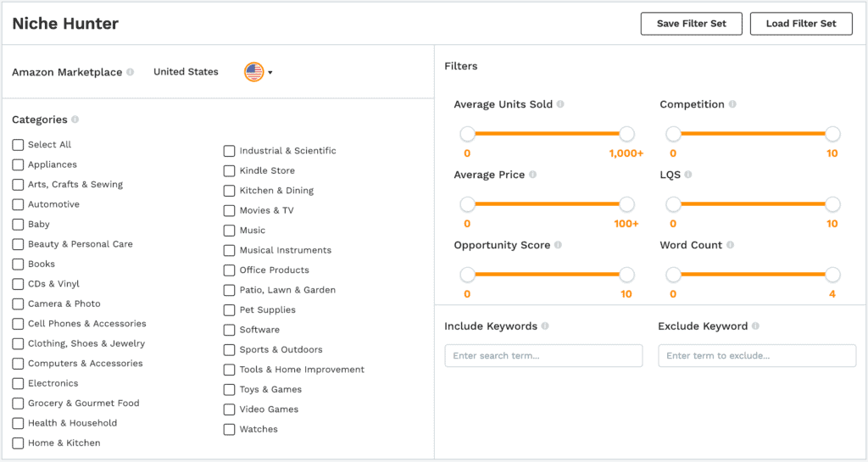Check the Select All checkbox
The height and width of the screenshot is (462, 868).
coord(18,145)
